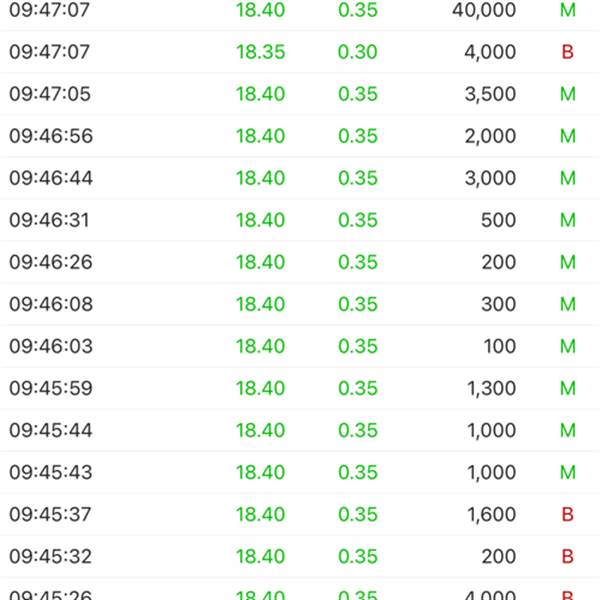Image resolution: width=600 pixels, height=600 pixels.
Task: Click the green M marker next to 3,000
Action: (x=568, y=178)
